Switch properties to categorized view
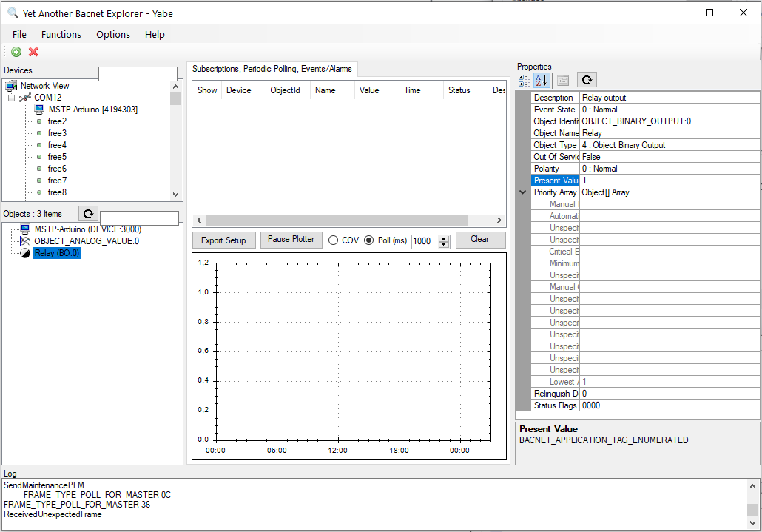The image size is (762, 532). click(x=525, y=80)
